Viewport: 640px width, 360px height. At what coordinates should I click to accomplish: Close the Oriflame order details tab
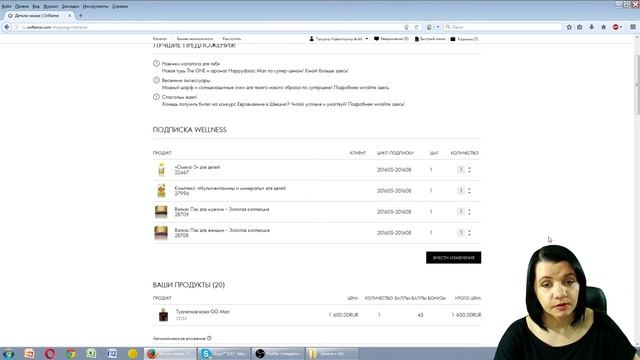pyautogui.click(x=69, y=16)
